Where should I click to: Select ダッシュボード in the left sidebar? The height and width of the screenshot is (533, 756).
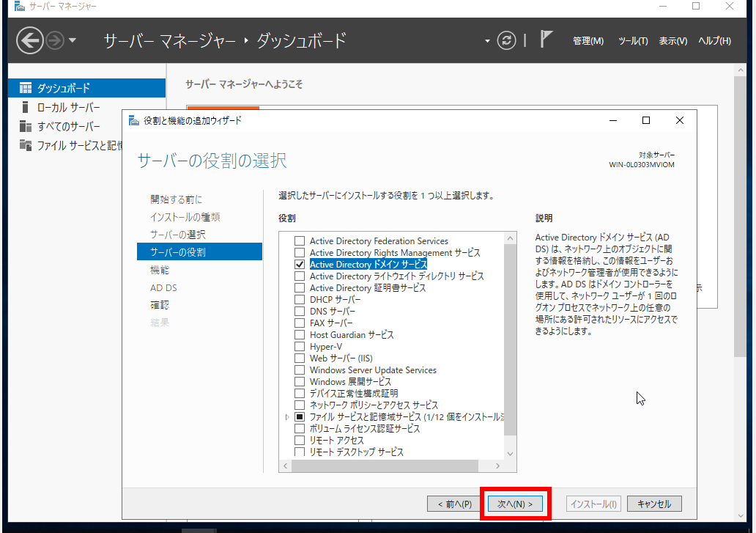(86, 88)
